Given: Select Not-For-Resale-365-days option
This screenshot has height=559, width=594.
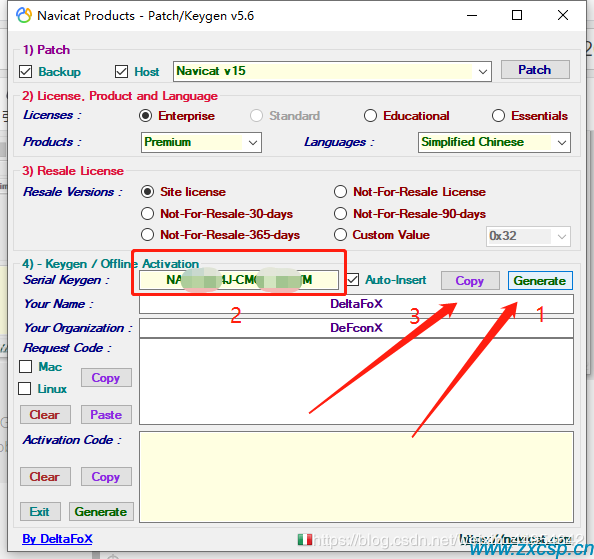Looking at the screenshot, I should [147, 235].
